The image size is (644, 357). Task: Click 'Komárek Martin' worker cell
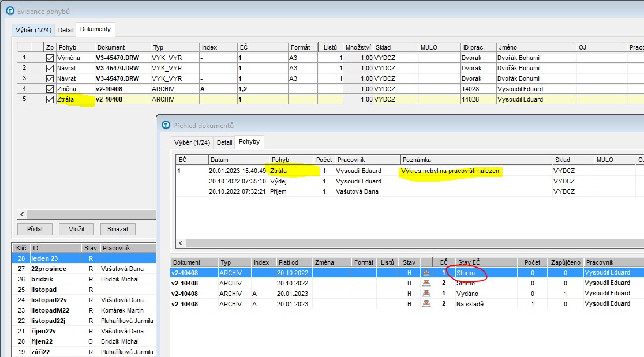coord(122,310)
